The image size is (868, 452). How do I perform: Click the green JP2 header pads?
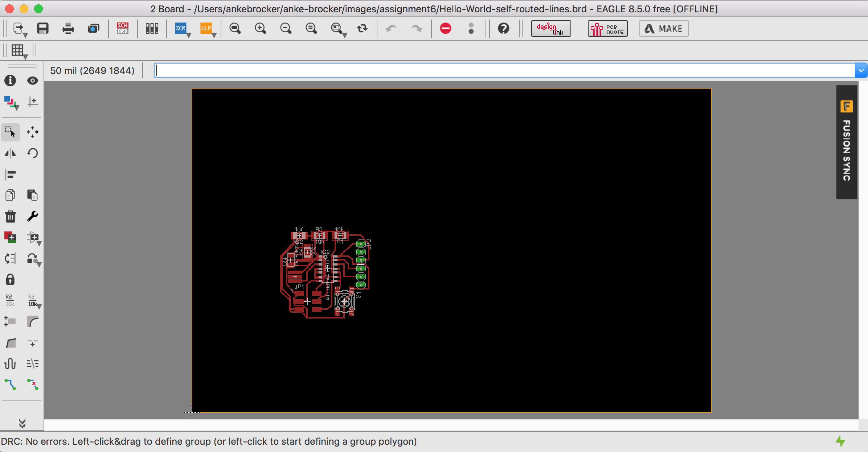point(361,264)
